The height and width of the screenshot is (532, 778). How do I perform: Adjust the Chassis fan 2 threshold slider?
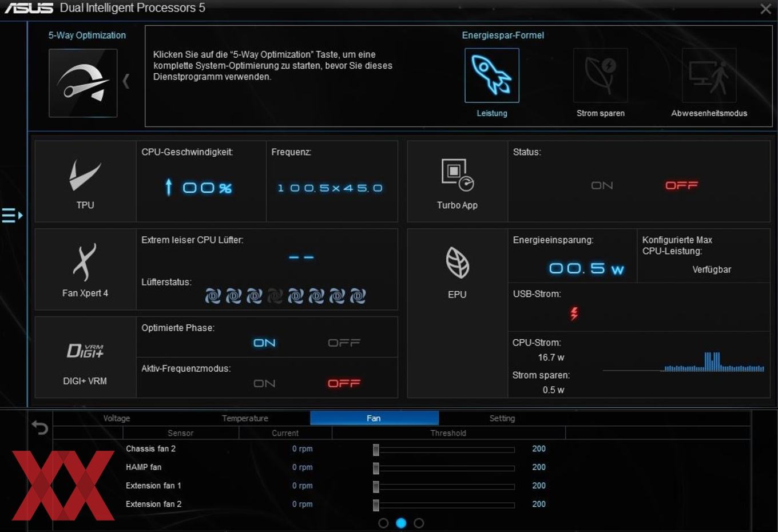(x=376, y=450)
